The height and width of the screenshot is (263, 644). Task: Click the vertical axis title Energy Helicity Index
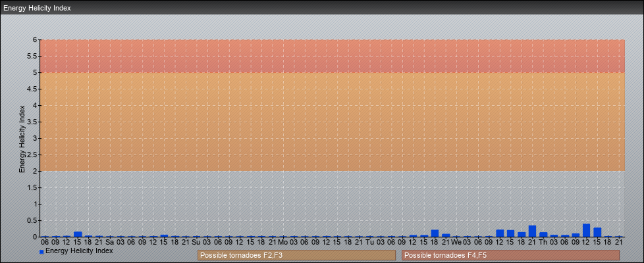click(x=22, y=139)
